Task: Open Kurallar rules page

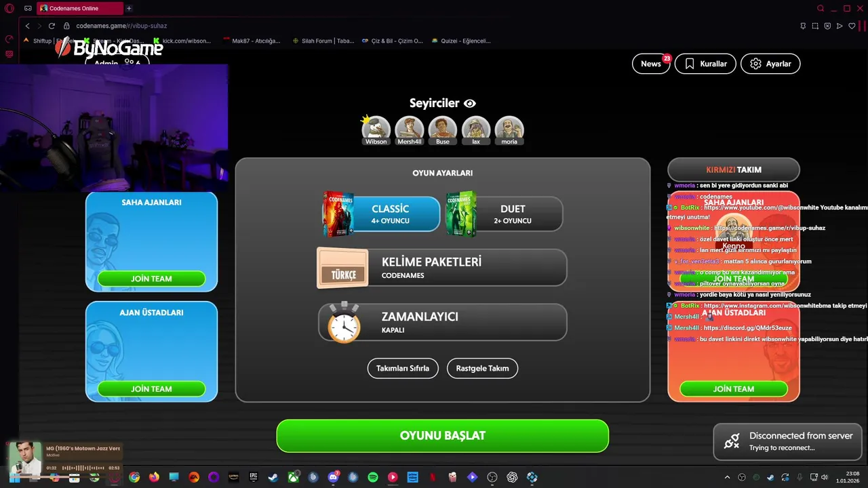Action: (x=705, y=64)
